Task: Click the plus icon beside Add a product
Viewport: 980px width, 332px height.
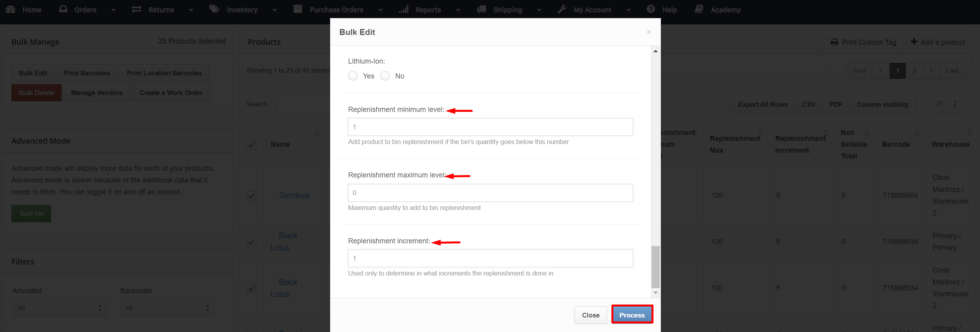Action: (914, 42)
